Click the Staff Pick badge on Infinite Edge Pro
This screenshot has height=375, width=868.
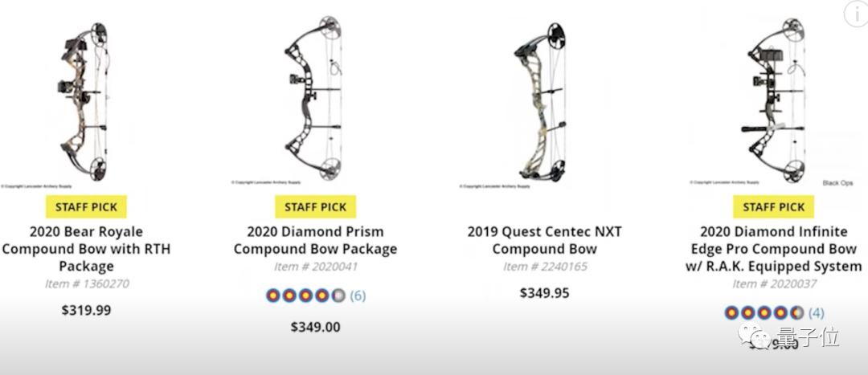click(x=773, y=207)
